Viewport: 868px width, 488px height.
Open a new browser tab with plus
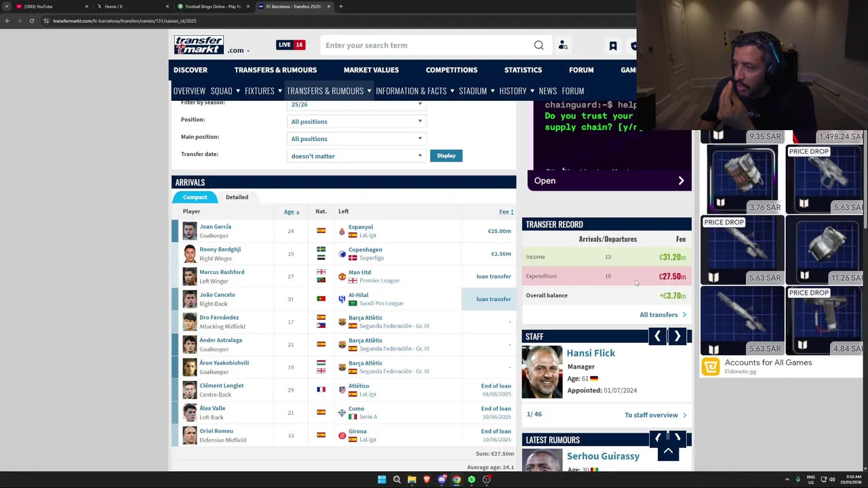click(340, 6)
